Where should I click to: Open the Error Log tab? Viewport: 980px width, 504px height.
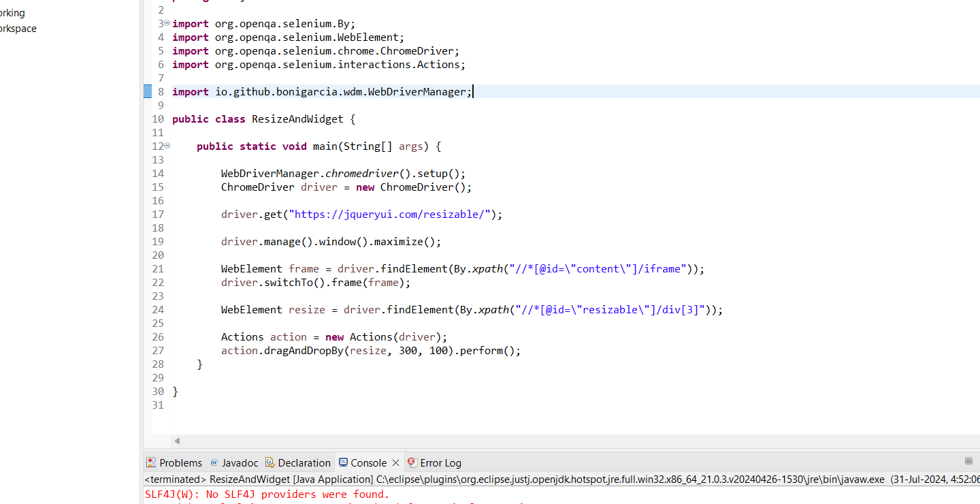tap(440, 462)
